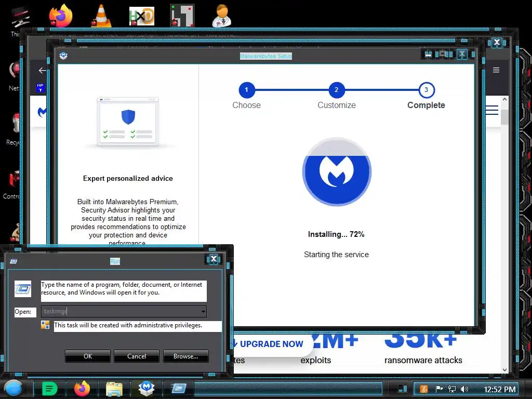Click the browser scrollbar up arrow
The height and width of the screenshot is (399, 532).
coord(504,100)
